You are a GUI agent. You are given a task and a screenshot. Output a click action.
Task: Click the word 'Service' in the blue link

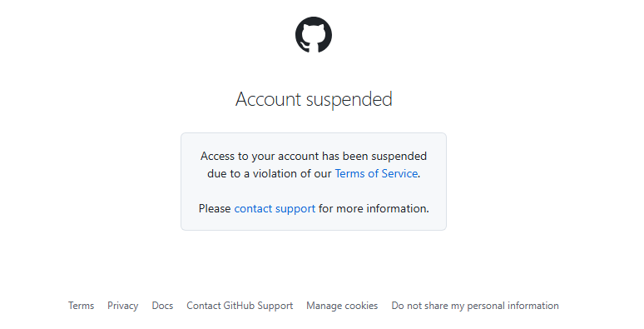pyautogui.click(x=399, y=173)
